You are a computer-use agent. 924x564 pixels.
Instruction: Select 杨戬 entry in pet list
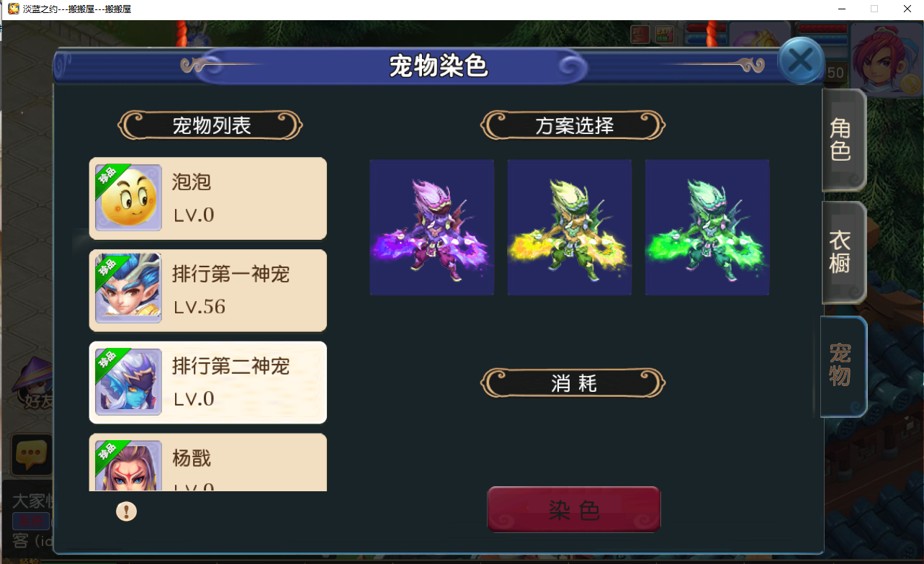click(x=208, y=462)
